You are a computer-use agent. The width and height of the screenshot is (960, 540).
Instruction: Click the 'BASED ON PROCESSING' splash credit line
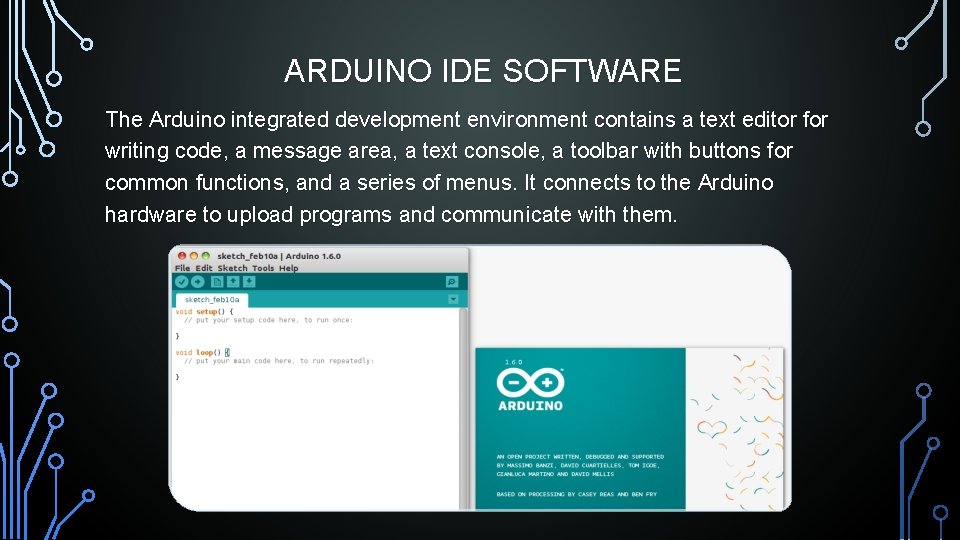pyautogui.click(x=577, y=494)
